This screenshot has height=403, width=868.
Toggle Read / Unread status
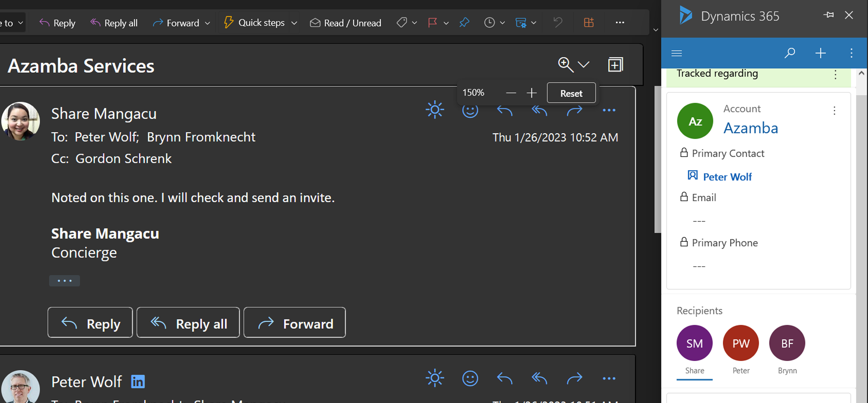tap(346, 23)
